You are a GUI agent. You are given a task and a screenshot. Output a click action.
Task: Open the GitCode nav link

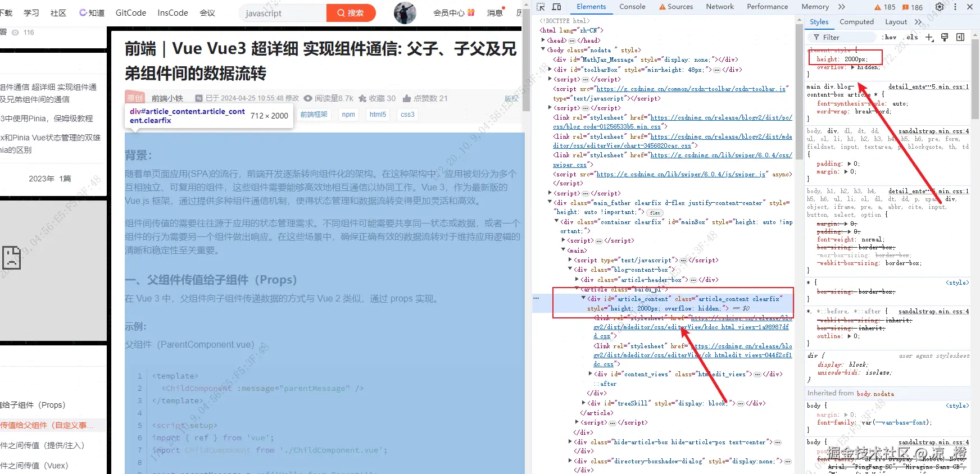tap(131, 13)
